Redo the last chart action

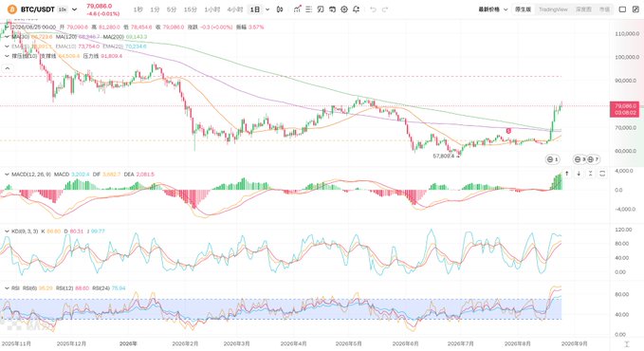[385, 9]
